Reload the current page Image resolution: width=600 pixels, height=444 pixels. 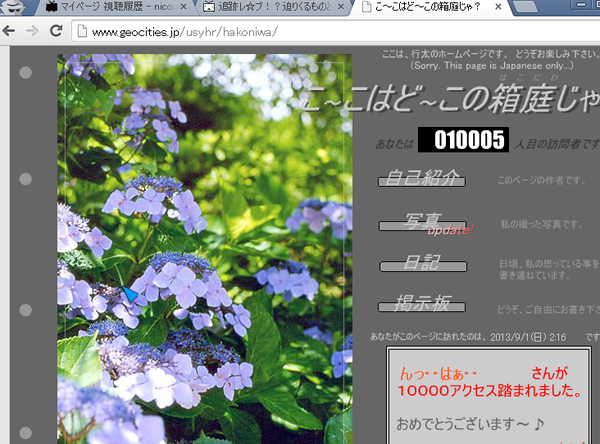[56, 31]
